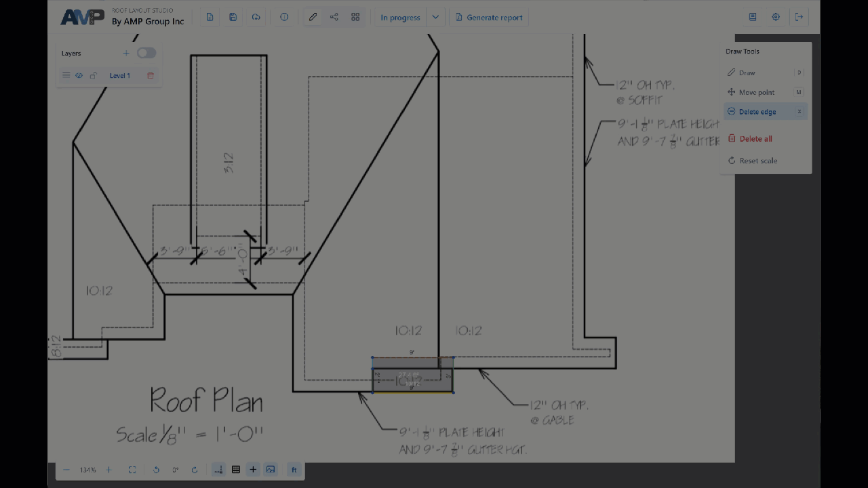Select the Move point tool
The width and height of the screenshot is (868, 488).
pos(766,92)
